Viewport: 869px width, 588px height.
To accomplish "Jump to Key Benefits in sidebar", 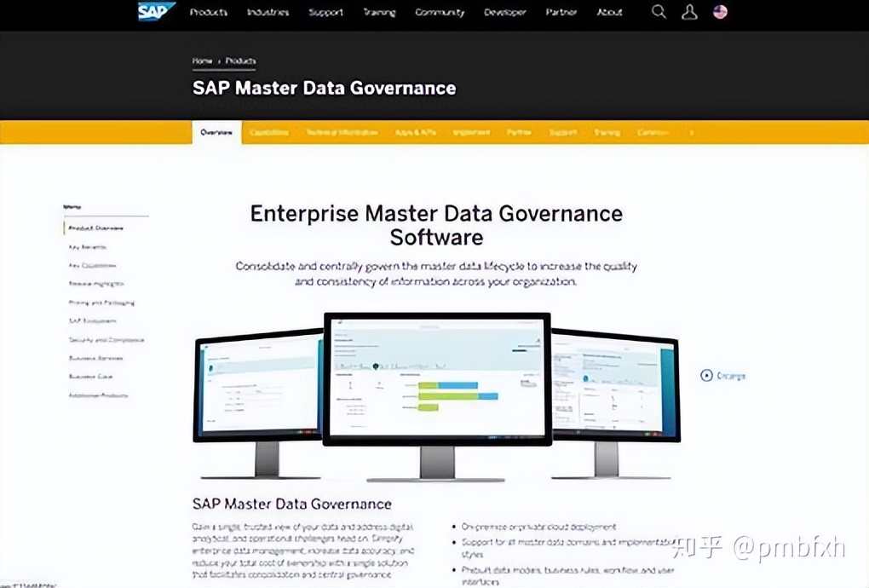I will tap(88, 247).
